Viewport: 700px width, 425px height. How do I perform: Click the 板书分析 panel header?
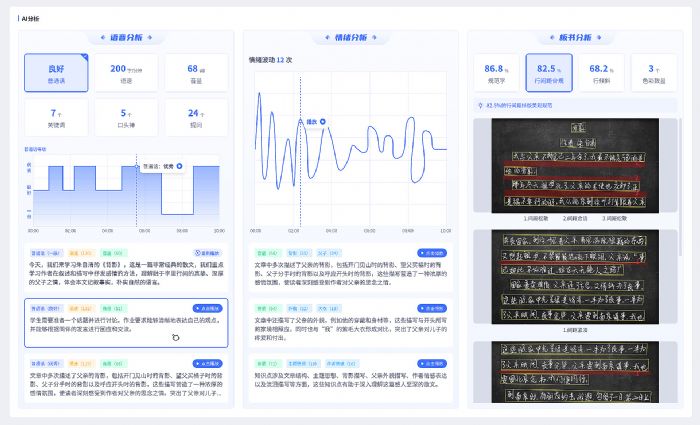click(x=575, y=38)
